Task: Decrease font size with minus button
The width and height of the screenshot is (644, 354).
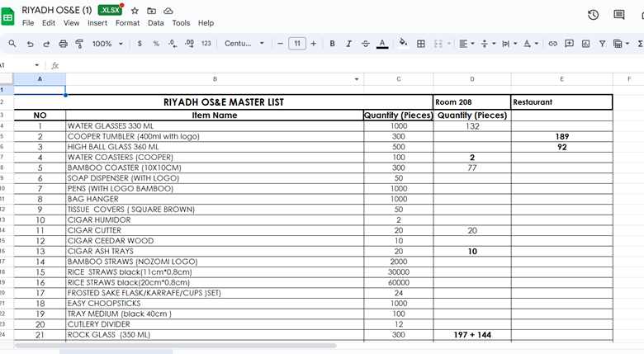Action: [x=280, y=44]
